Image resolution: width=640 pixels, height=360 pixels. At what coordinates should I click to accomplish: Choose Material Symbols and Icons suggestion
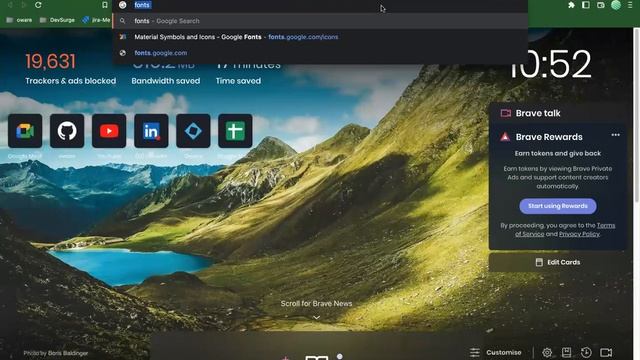click(x=320, y=37)
